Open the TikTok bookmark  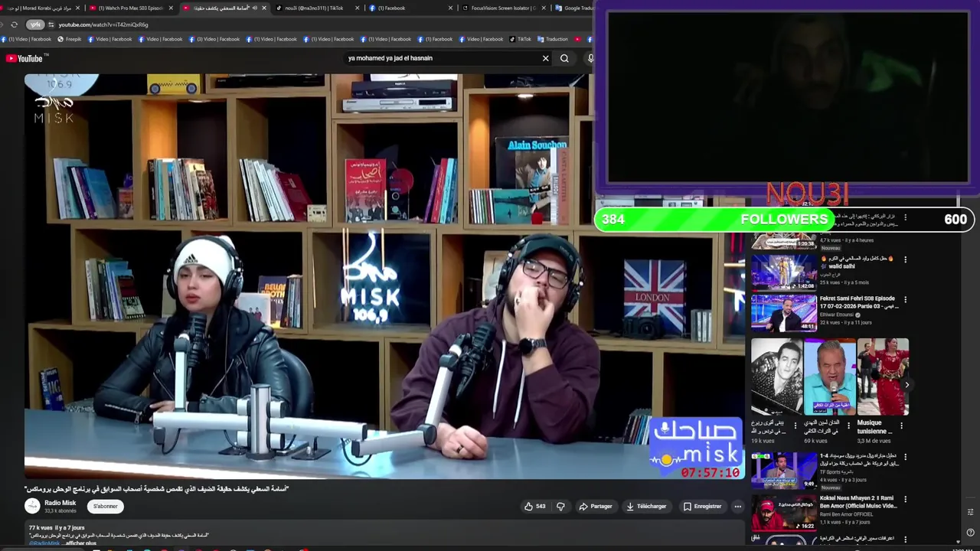(520, 39)
